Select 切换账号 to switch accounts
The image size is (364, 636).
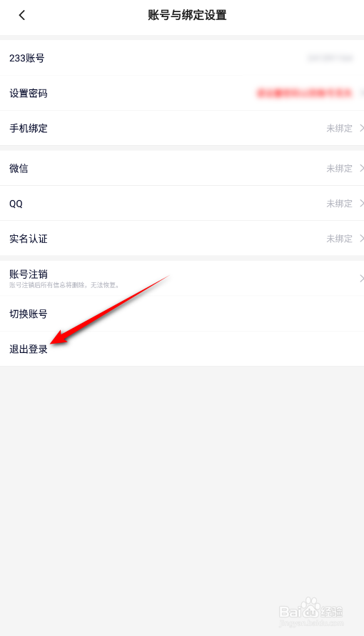182,314
